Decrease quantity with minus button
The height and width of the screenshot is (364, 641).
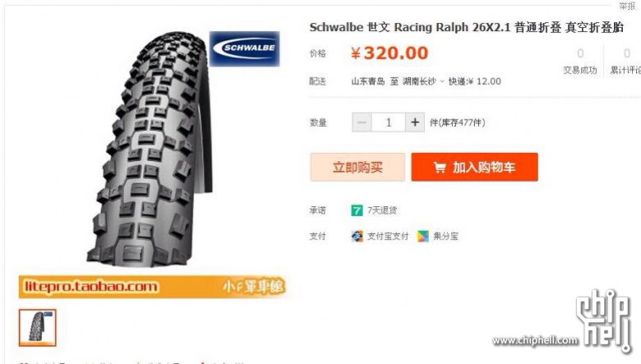click(x=362, y=122)
